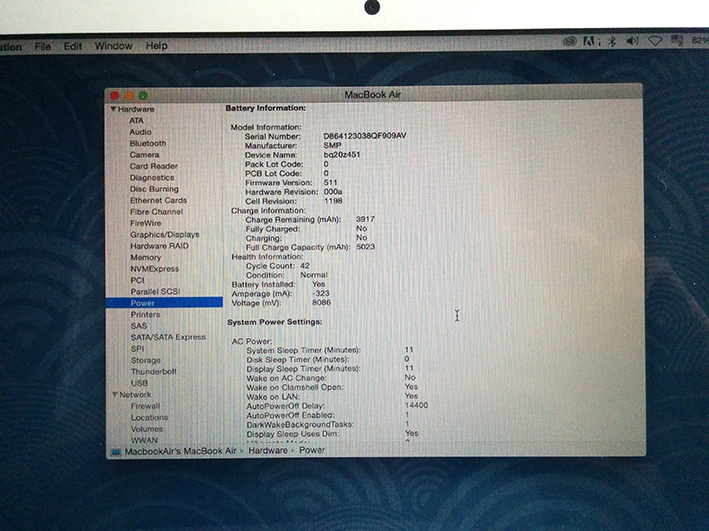
Task: Click the Battery Information heading
Action: (x=266, y=108)
